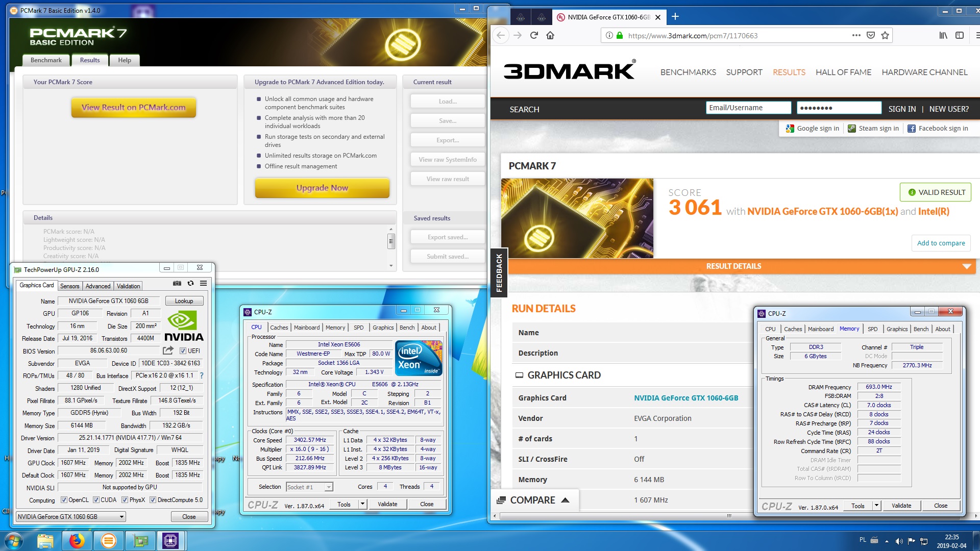Open Windows Start menu
This screenshot has width=980, height=551.
(x=14, y=541)
